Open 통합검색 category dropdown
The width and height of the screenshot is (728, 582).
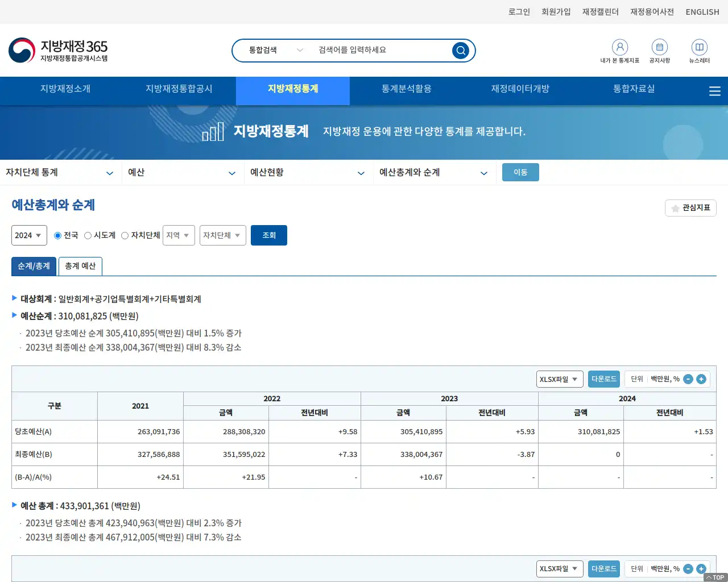[x=276, y=50]
